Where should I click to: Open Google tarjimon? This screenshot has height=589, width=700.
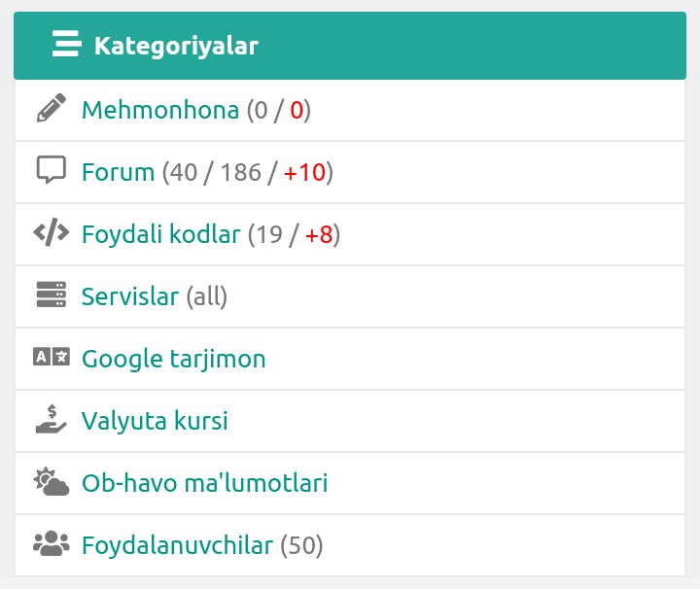173,359
